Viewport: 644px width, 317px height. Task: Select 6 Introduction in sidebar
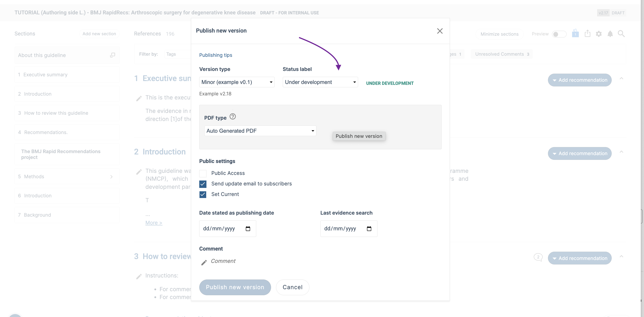point(67,196)
